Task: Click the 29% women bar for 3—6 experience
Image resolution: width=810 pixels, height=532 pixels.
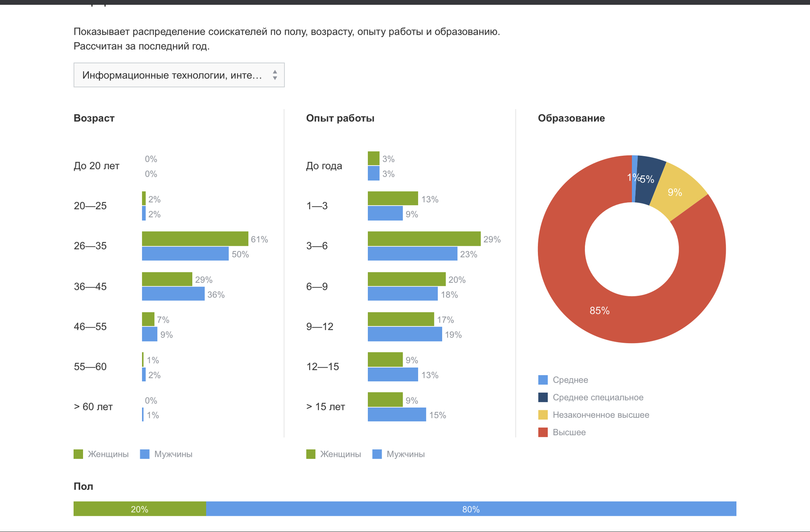Action: (x=424, y=239)
